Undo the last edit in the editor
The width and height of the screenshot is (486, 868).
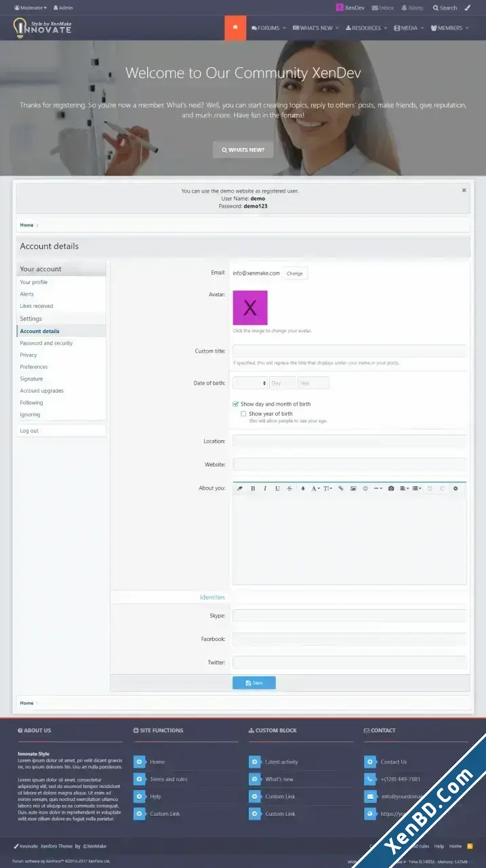point(430,488)
